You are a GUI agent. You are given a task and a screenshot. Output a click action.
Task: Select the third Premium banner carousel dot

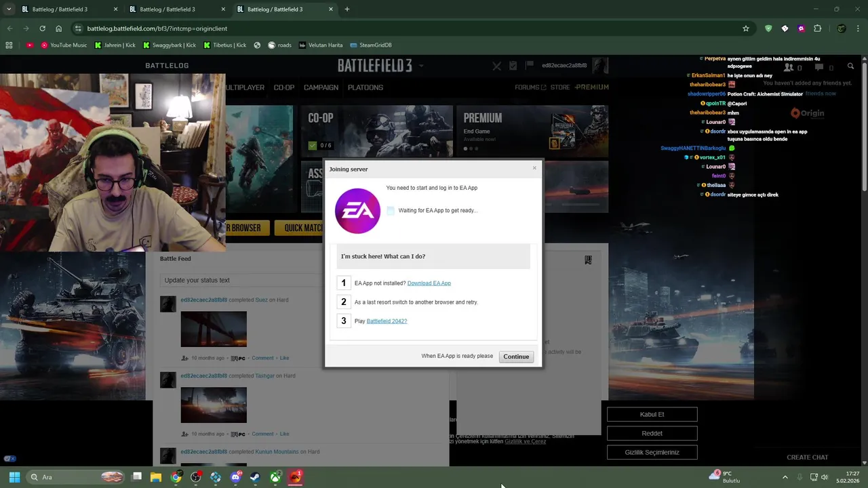[x=476, y=148]
